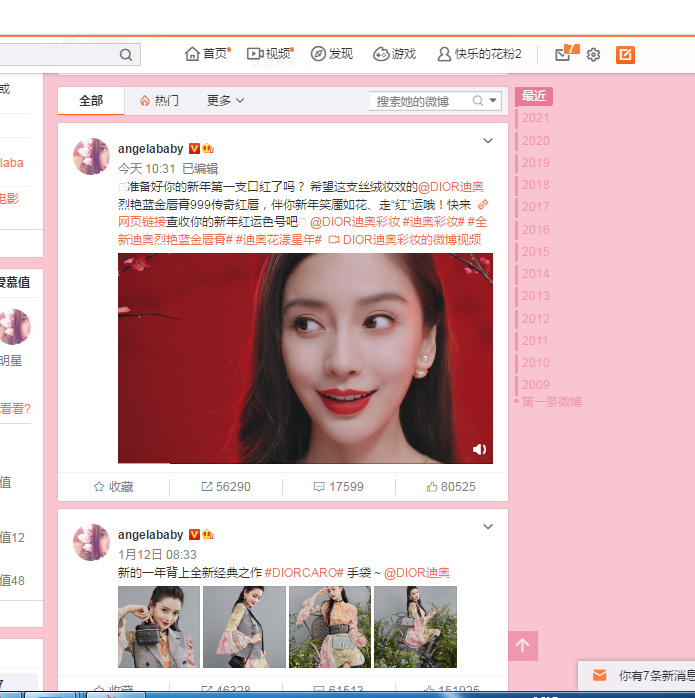Open the 发现 discover page
The image size is (695, 698).
pyautogui.click(x=332, y=54)
